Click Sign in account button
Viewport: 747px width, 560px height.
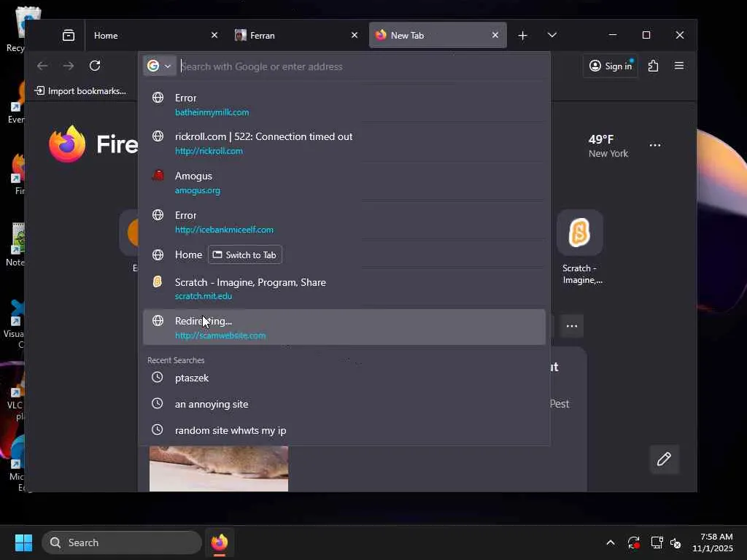tap(611, 66)
